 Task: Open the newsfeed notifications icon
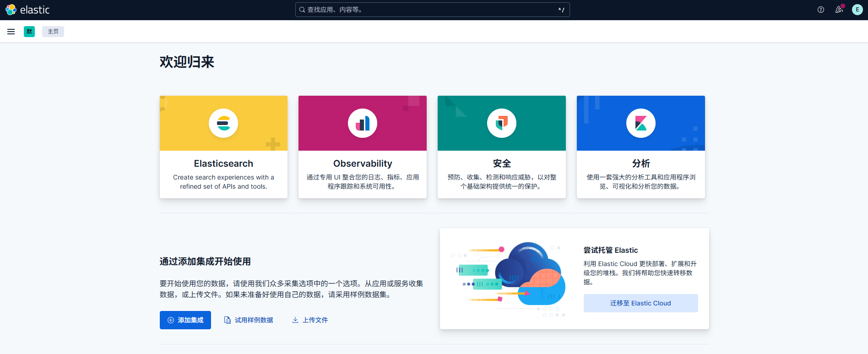coord(839,10)
